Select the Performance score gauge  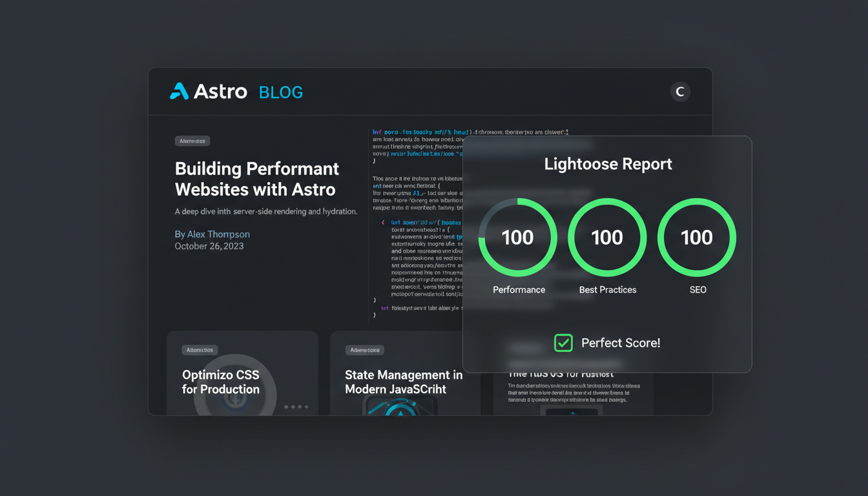517,238
